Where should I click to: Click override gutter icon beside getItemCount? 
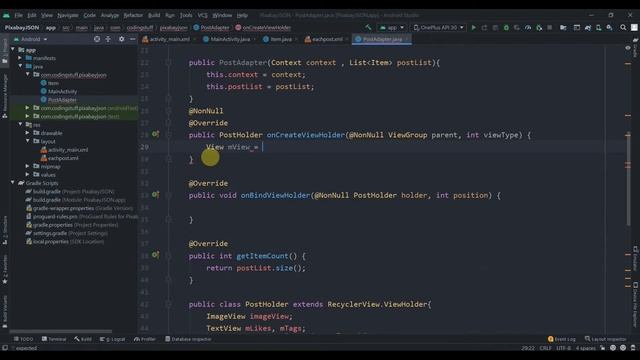coord(156,255)
